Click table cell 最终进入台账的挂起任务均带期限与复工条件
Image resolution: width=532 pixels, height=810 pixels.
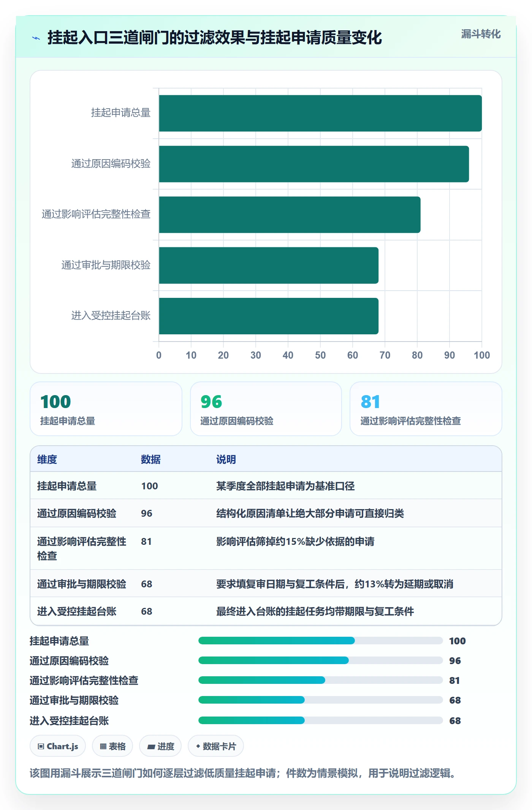[315, 611]
